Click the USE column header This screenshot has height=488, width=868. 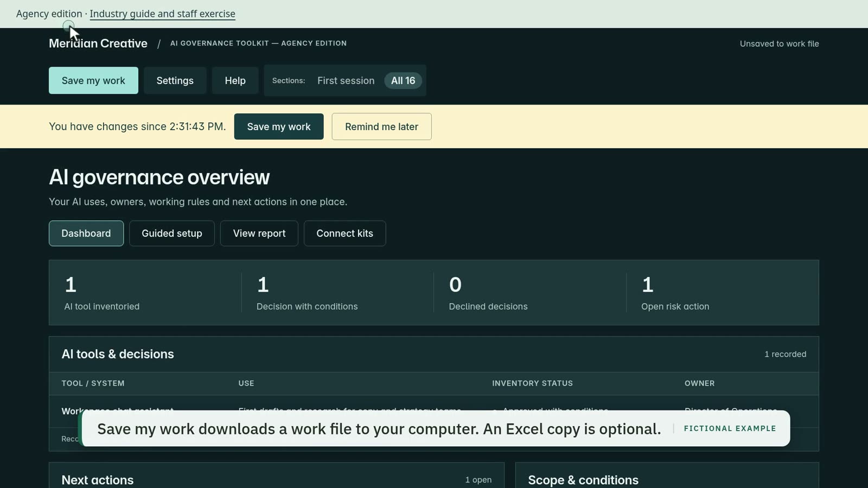[246, 383]
